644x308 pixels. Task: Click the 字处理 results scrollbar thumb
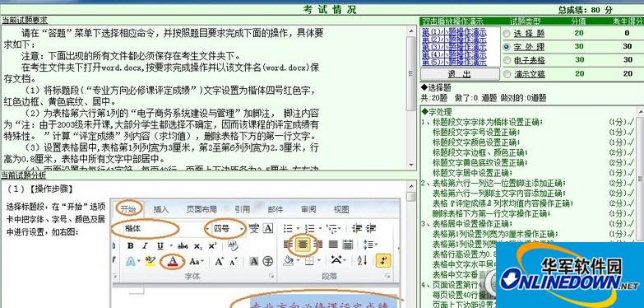click(640, 179)
